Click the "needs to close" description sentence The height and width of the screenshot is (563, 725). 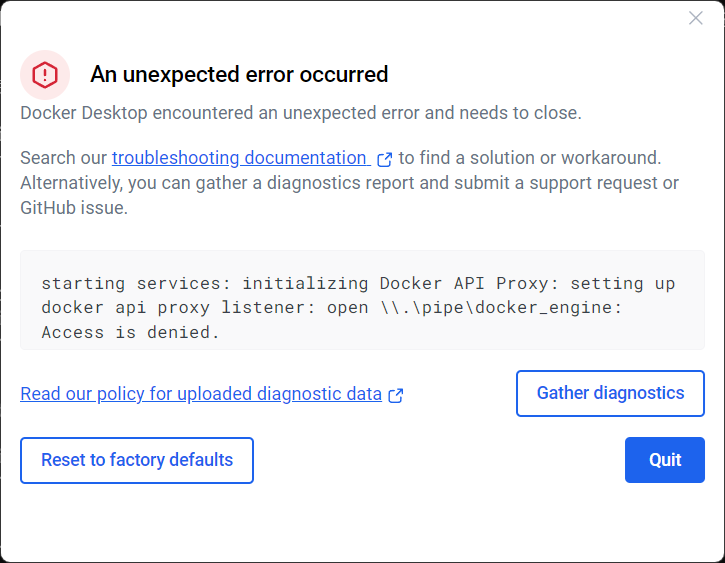tap(300, 113)
